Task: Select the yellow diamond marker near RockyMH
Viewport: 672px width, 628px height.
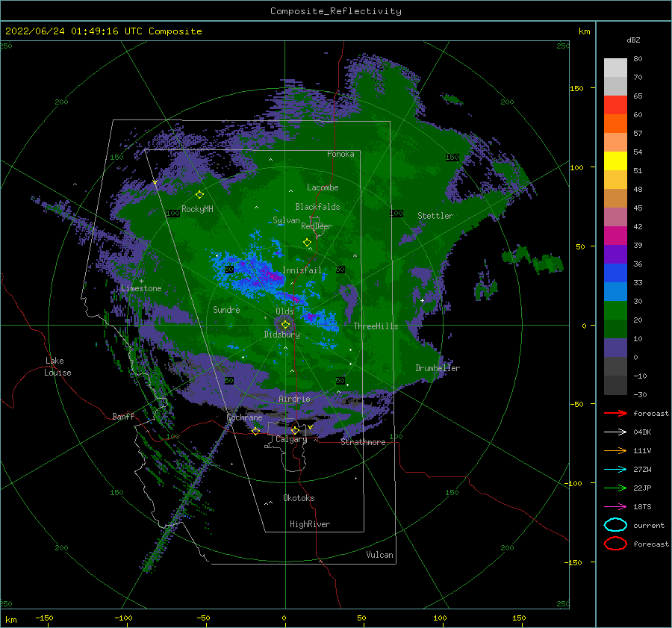Action: [x=199, y=195]
